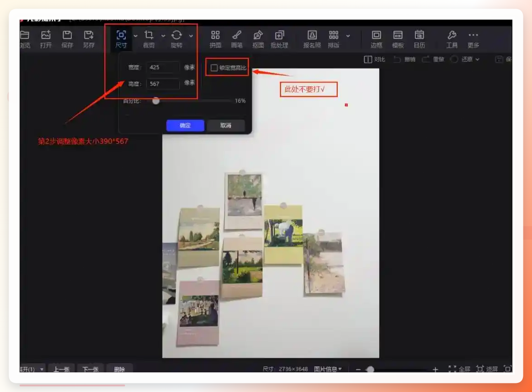Expand the dropdown arrow beside 裁剪
The image size is (532, 392).
(x=163, y=36)
